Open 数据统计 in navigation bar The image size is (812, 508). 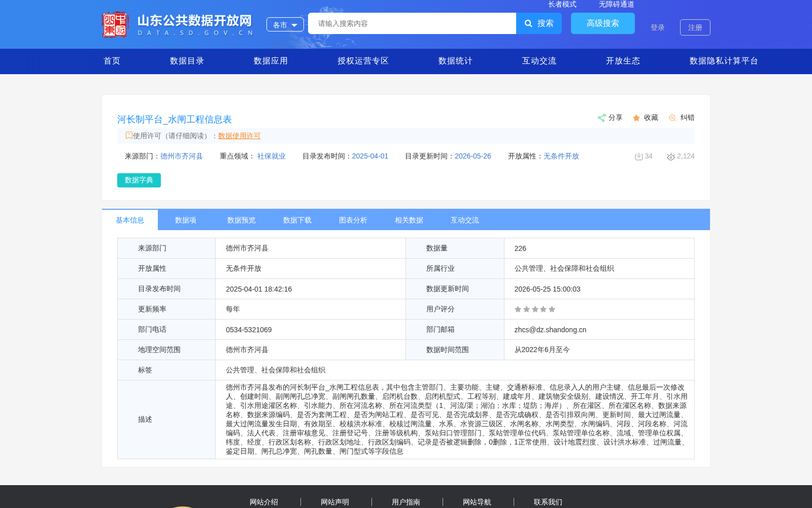[x=455, y=61]
